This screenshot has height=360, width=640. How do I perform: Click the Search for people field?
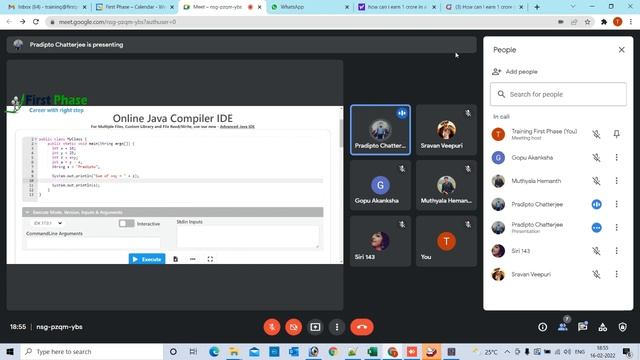click(x=558, y=94)
